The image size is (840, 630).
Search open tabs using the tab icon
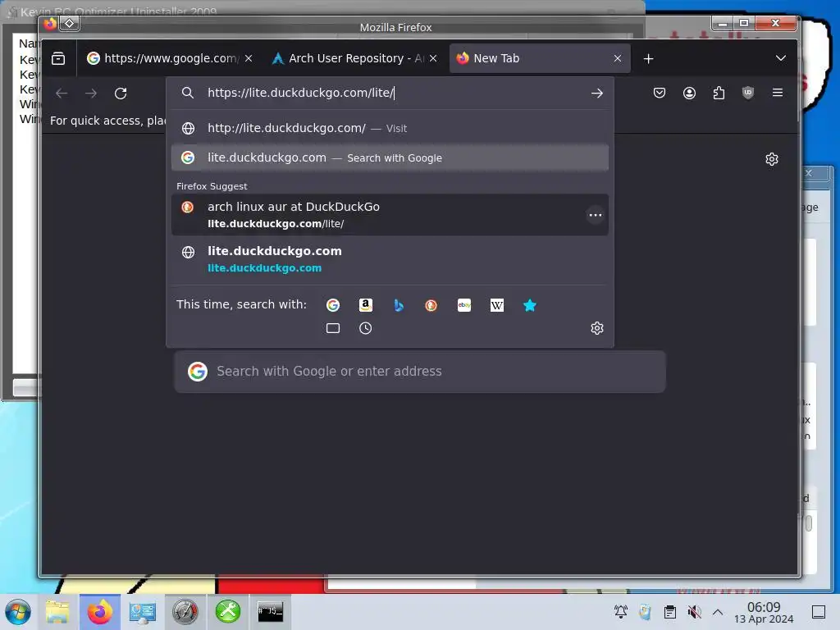(333, 328)
